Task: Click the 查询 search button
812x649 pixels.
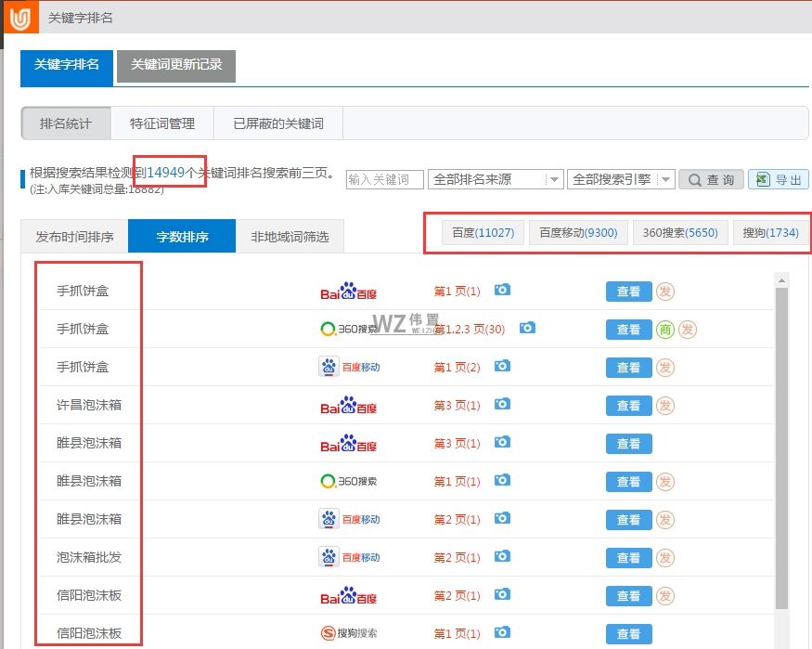Action: [x=711, y=179]
